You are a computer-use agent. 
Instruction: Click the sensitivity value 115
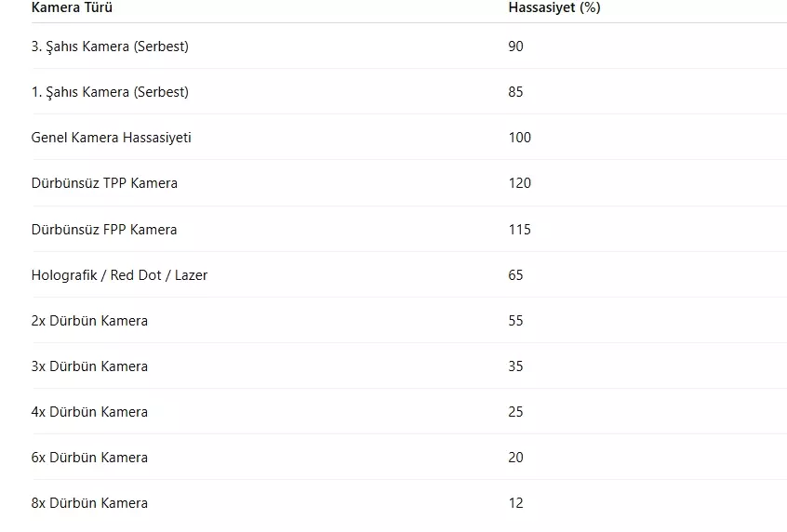click(520, 229)
